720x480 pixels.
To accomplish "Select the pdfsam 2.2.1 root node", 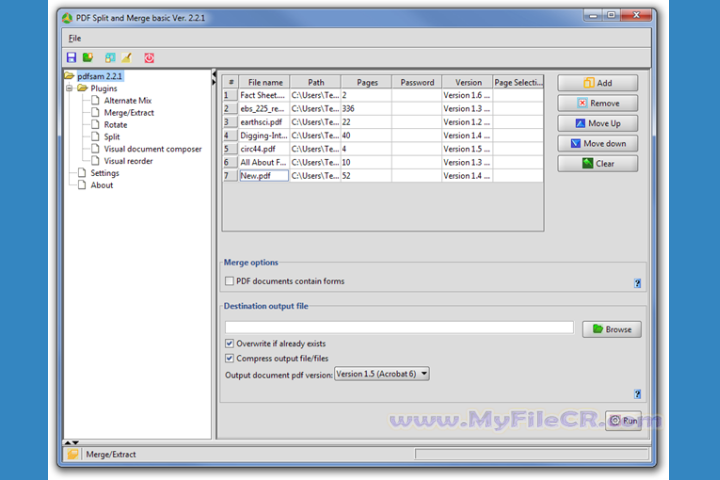I will [100, 76].
